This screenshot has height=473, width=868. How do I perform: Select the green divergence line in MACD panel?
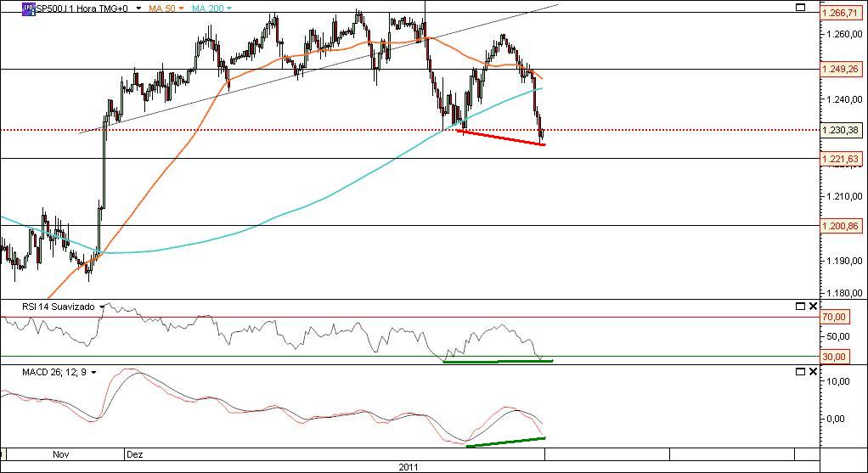506,442
